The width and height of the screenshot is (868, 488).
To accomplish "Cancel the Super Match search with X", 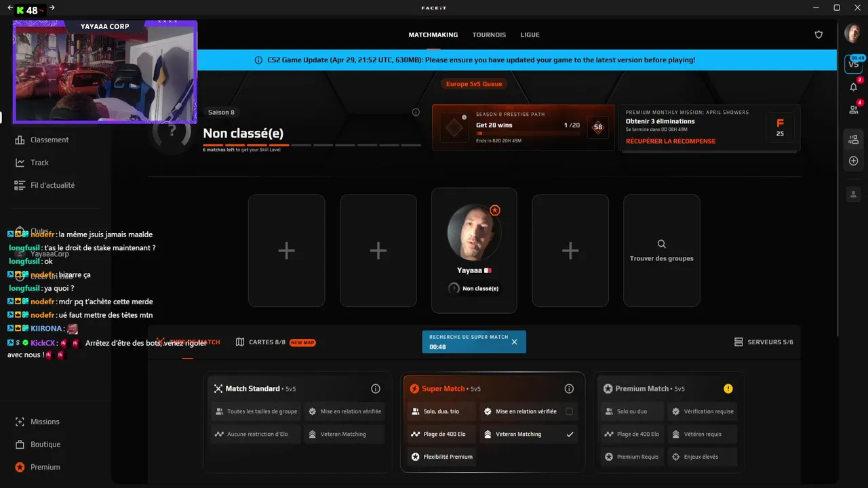I will pos(514,342).
